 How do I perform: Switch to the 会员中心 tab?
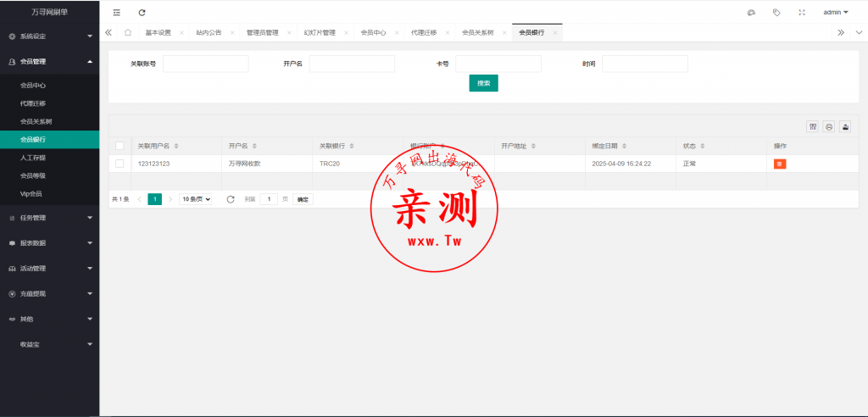pyautogui.click(x=374, y=33)
